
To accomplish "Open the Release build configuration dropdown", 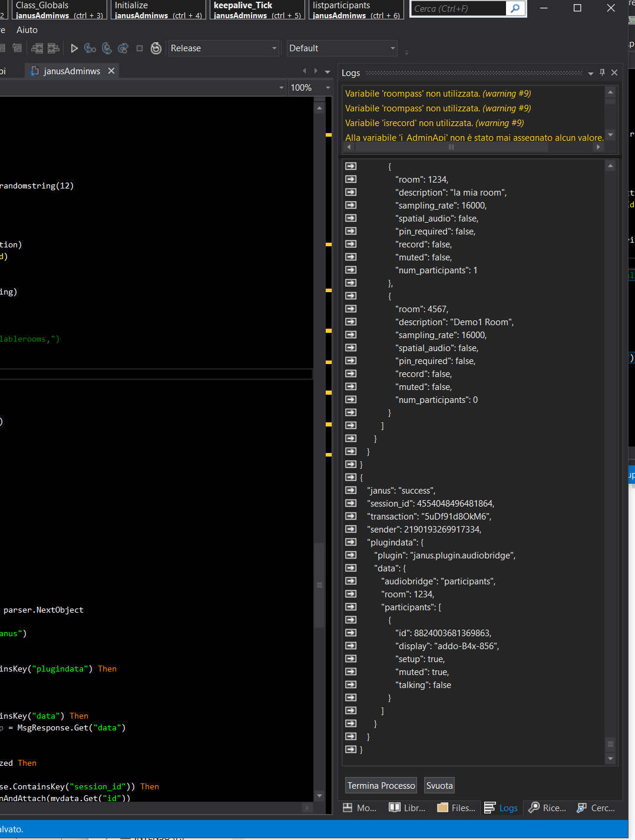I will click(223, 48).
